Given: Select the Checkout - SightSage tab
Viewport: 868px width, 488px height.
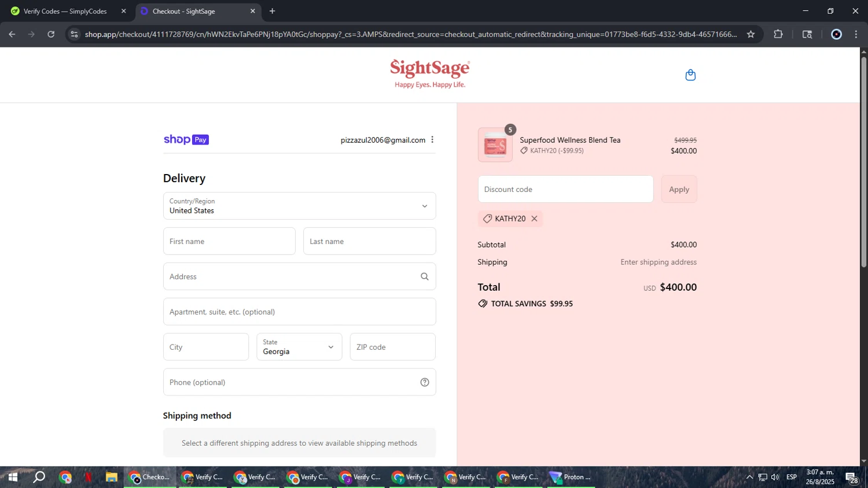Looking at the screenshot, I should pos(198,11).
